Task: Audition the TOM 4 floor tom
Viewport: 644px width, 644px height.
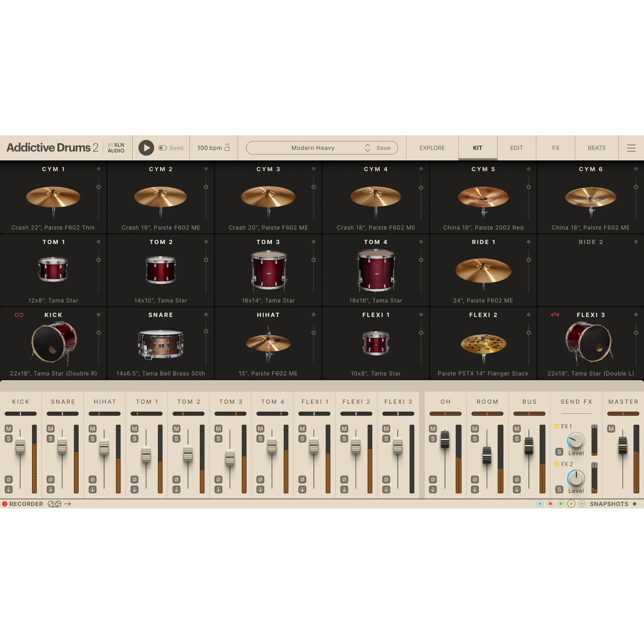Action: tap(376, 271)
